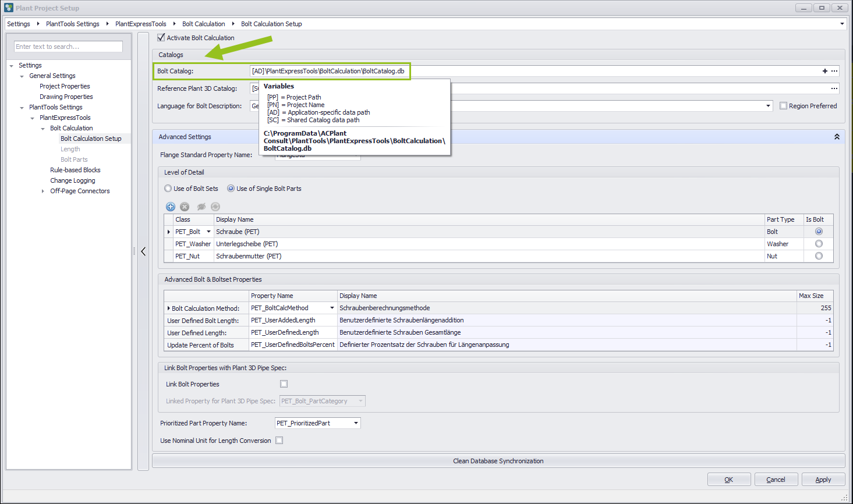Click the PET_UserDefinedLength property cell
This screenshot has width=853, height=504.
click(293, 332)
